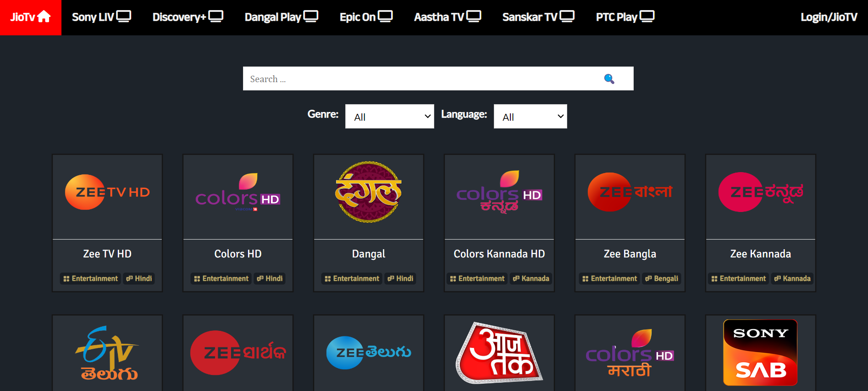Click Entertainment tag under Dangal
The width and height of the screenshot is (868, 391).
coord(352,279)
